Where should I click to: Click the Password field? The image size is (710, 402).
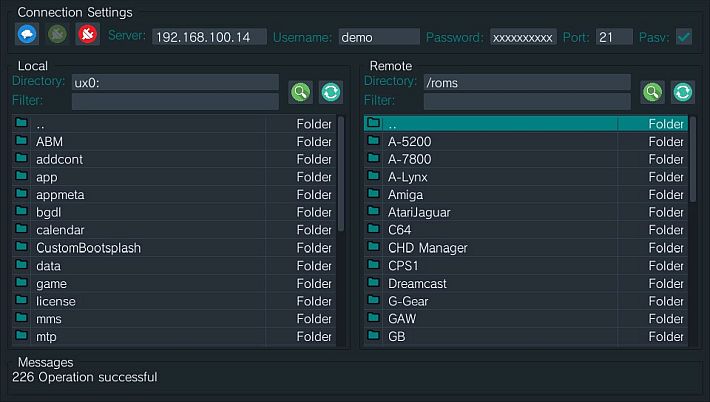523,37
